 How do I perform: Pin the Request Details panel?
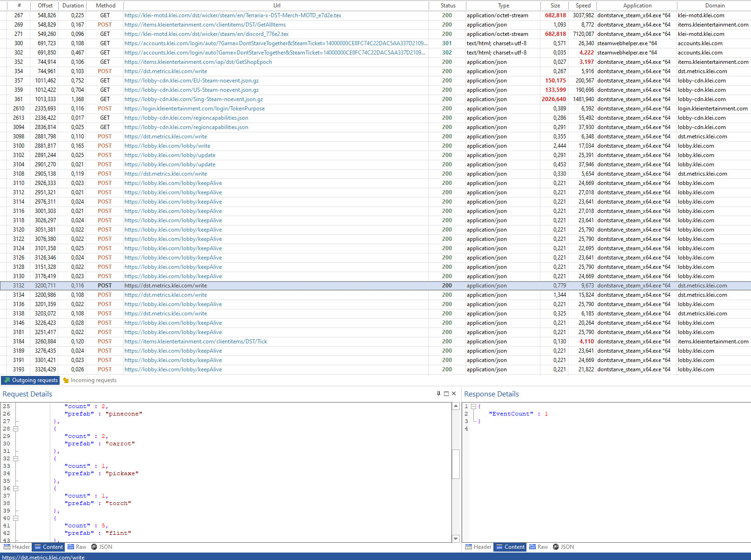[x=438, y=394]
